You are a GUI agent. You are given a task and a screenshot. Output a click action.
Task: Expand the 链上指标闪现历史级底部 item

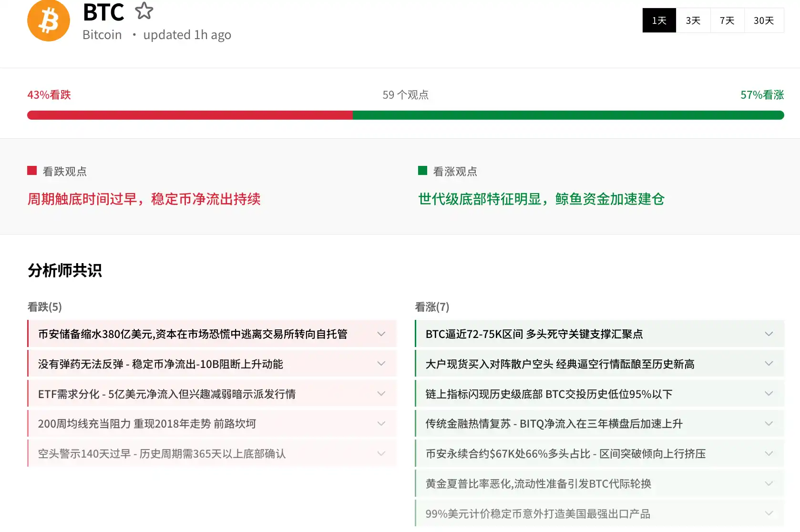(x=769, y=394)
